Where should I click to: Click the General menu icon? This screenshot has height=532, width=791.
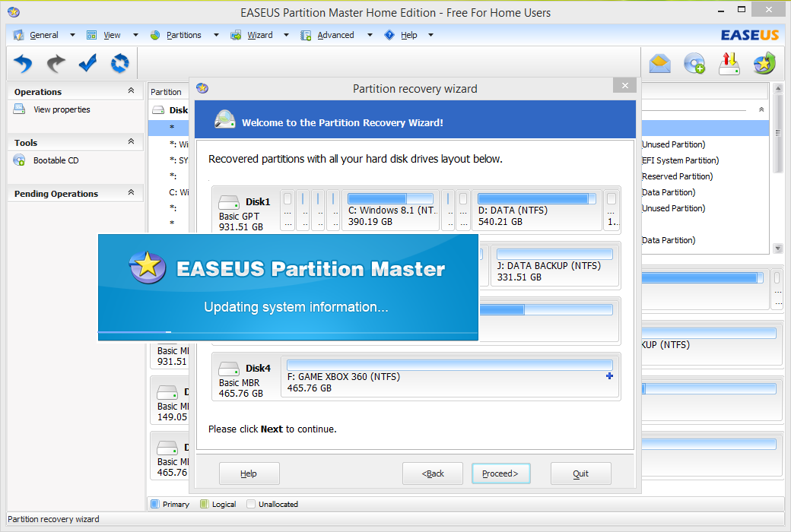coord(19,35)
